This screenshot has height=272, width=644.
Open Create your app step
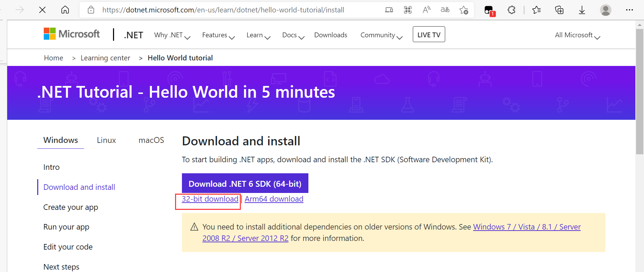pos(71,207)
